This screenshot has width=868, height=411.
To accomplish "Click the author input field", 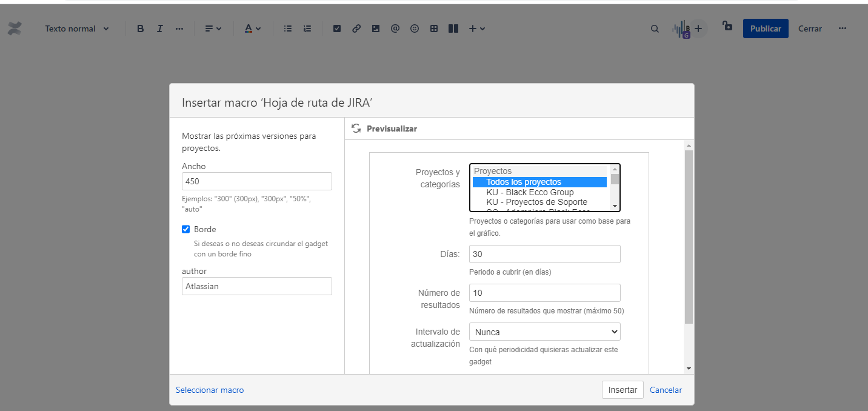I will pos(257,286).
